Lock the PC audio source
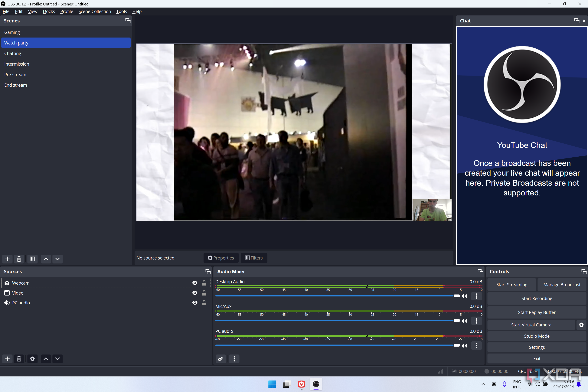Screen dimensions: 588x392 pyautogui.click(x=204, y=302)
